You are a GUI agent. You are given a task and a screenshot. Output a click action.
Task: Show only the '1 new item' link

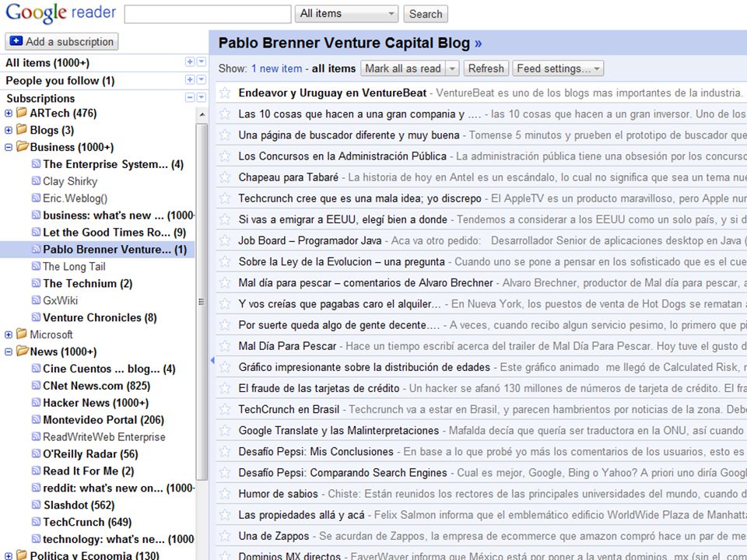pos(277,68)
